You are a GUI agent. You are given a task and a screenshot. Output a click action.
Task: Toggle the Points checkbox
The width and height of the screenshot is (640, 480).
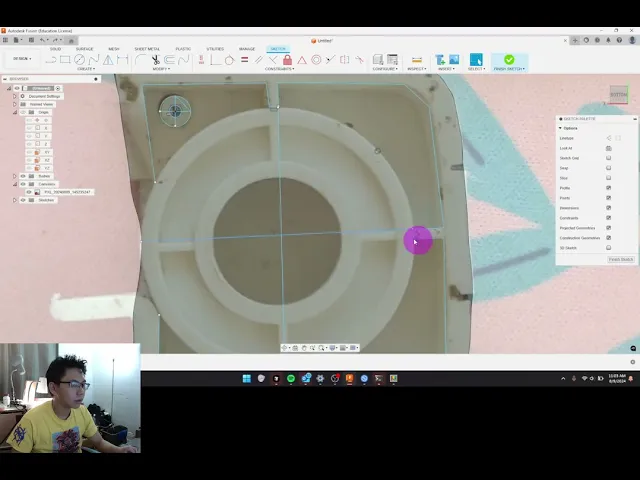pyautogui.click(x=609, y=198)
